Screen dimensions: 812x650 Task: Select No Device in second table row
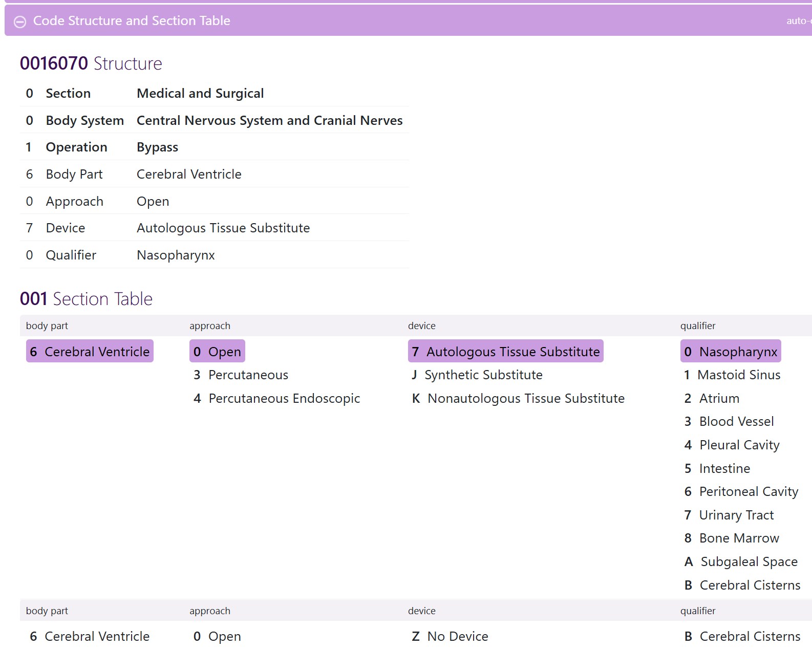click(450, 637)
